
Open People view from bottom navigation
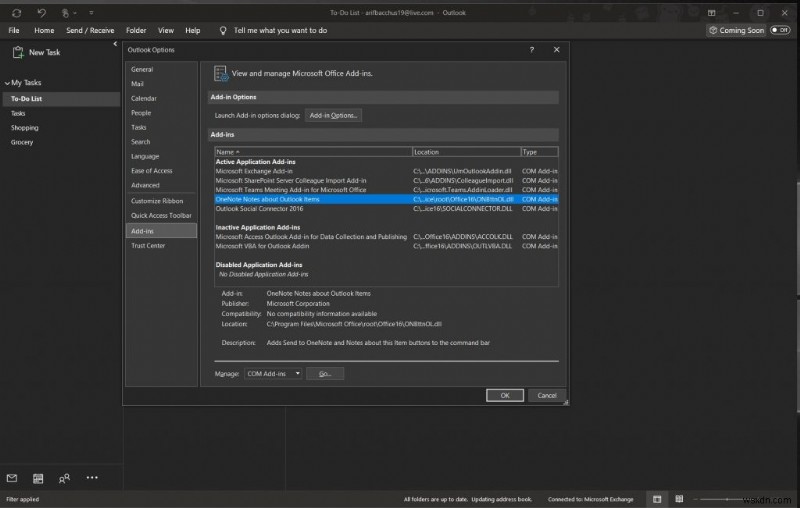64,478
